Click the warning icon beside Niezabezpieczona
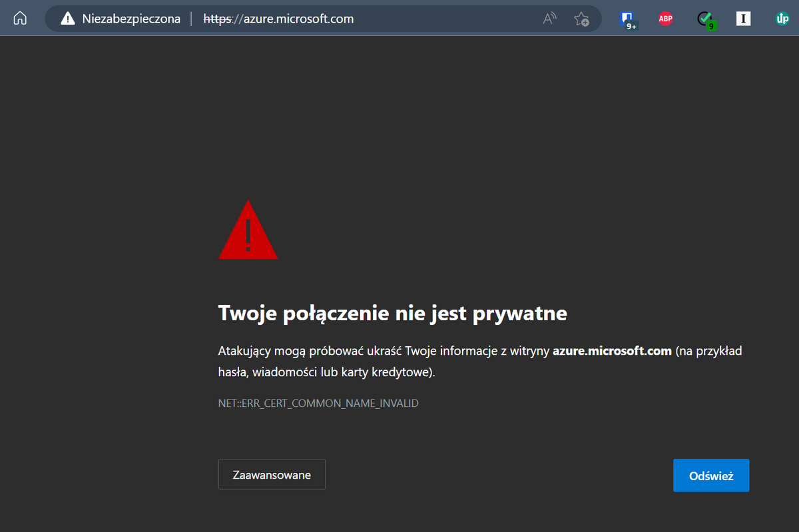 tap(67, 18)
